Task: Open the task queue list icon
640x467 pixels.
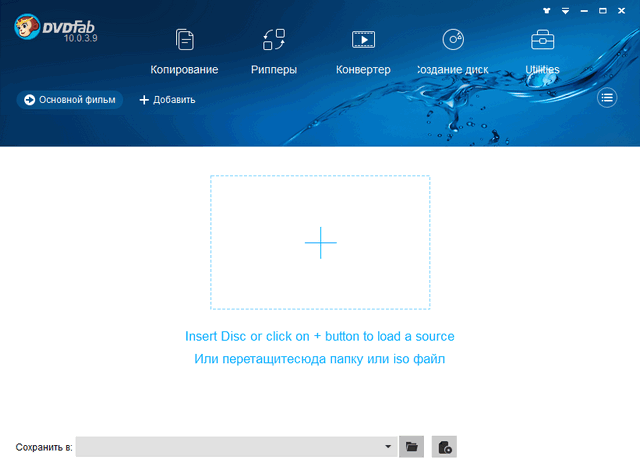Action: 607,98
